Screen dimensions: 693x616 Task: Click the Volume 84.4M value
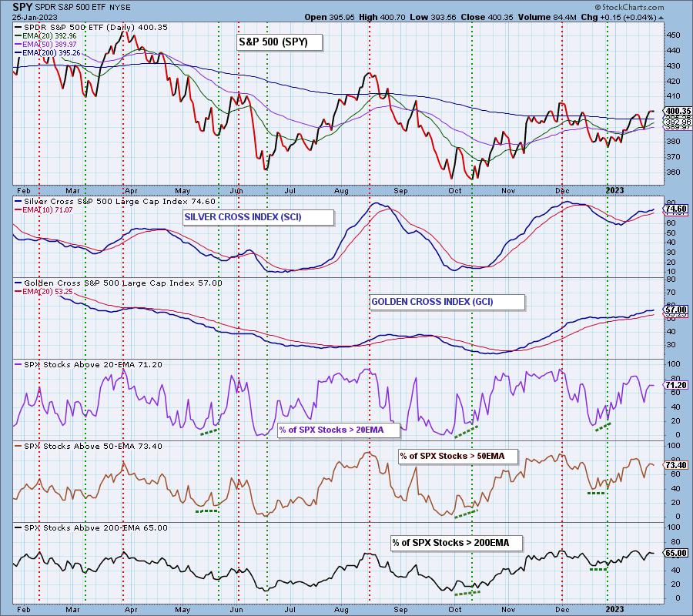(x=547, y=17)
